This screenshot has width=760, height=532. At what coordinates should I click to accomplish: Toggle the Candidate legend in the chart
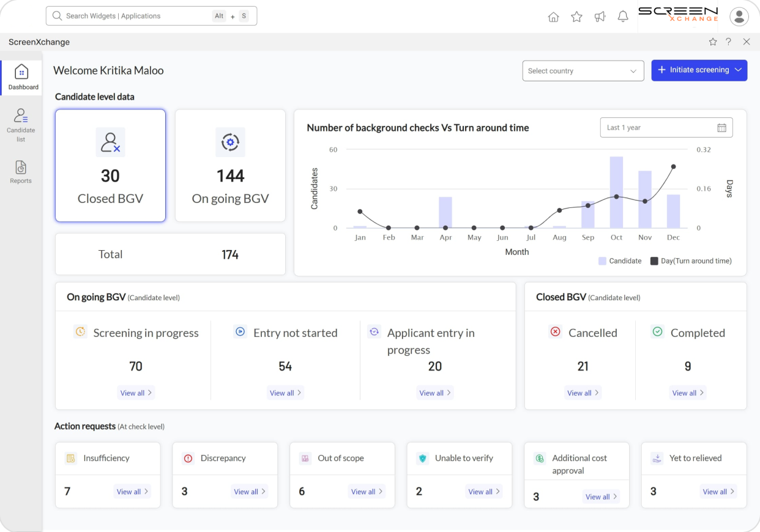coord(620,260)
